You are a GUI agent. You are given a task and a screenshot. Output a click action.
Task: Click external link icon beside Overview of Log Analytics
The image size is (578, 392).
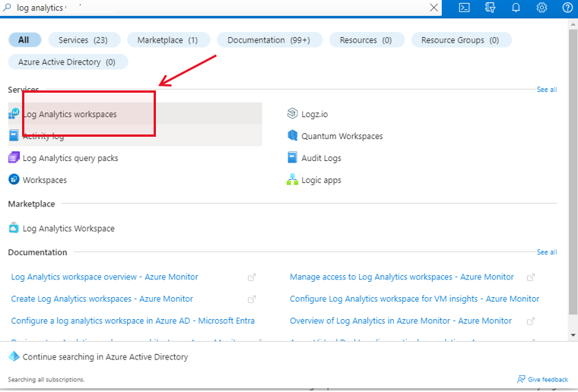click(530, 321)
